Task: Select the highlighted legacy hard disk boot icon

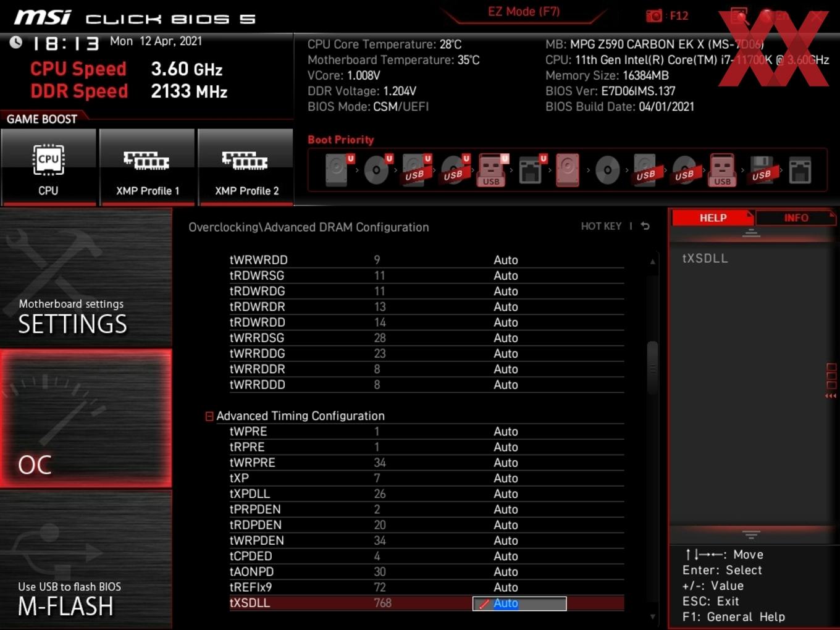Action: coord(568,170)
